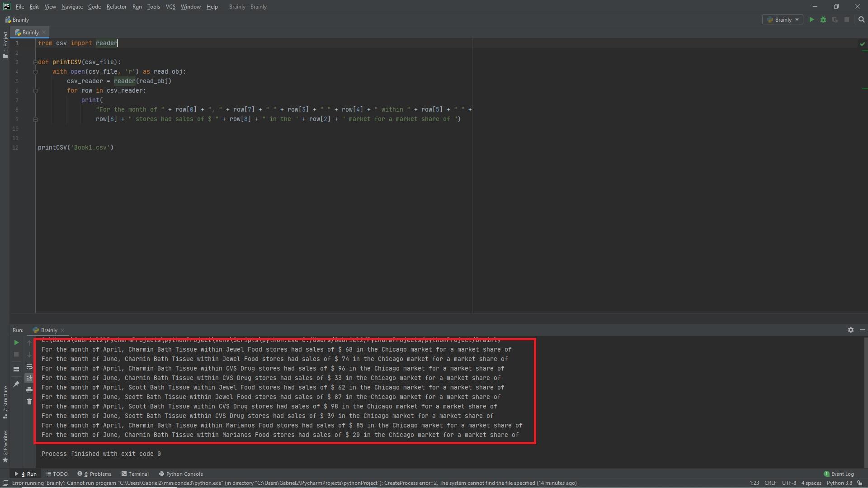The width and height of the screenshot is (868, 488).
Task: Toggle pin tab in the Run panel
Action: (x=16, y=384)
